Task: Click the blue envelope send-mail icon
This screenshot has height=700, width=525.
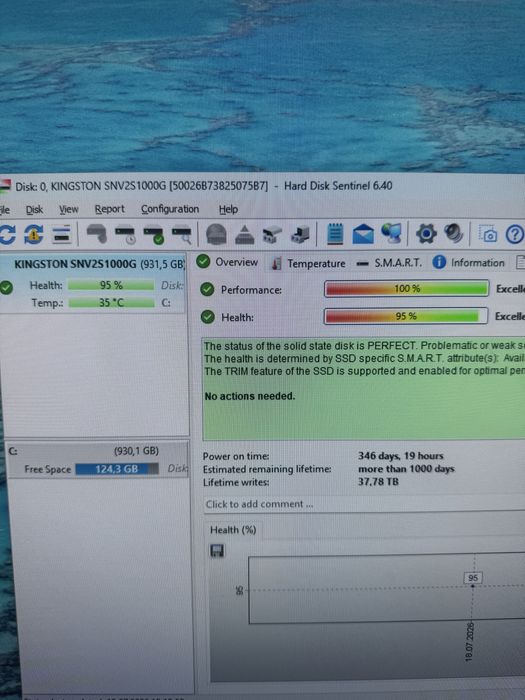Action: click(363, 234)
